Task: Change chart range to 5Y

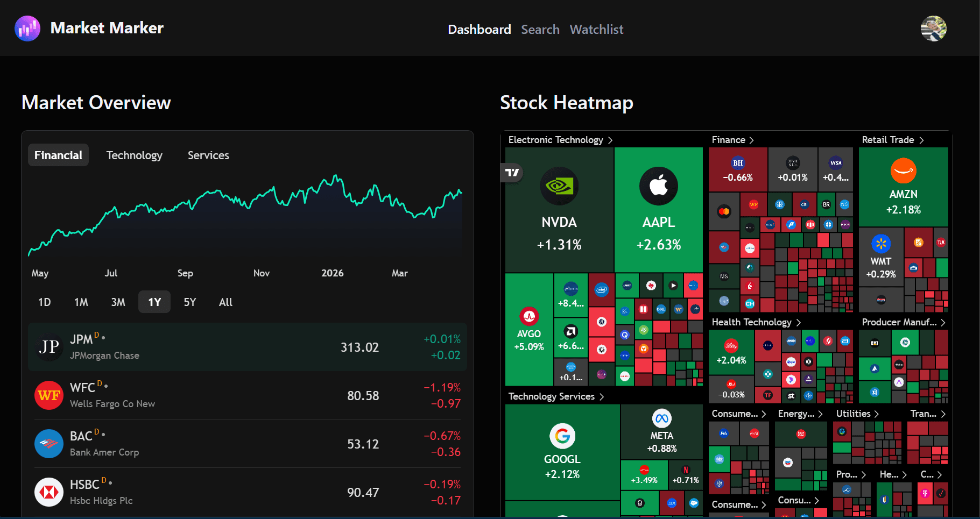Action: click(x=190, y=302)
